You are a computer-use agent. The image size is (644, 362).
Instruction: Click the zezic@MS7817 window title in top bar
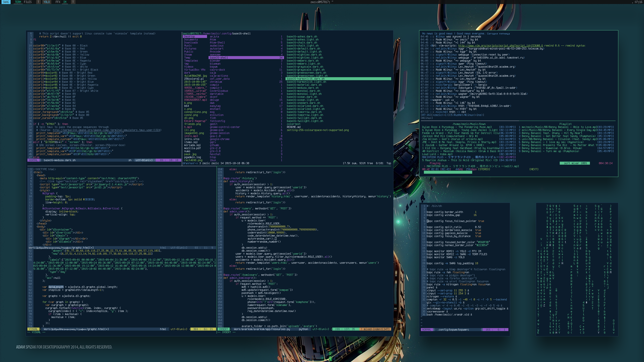[x=321, y=2]
